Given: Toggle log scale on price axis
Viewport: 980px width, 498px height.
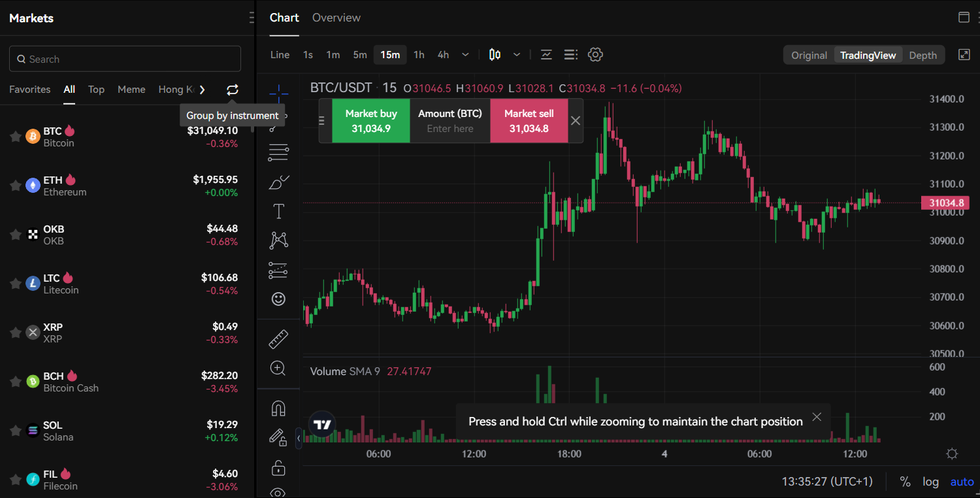Looking at the screenshot, I should tap(930, 482).
